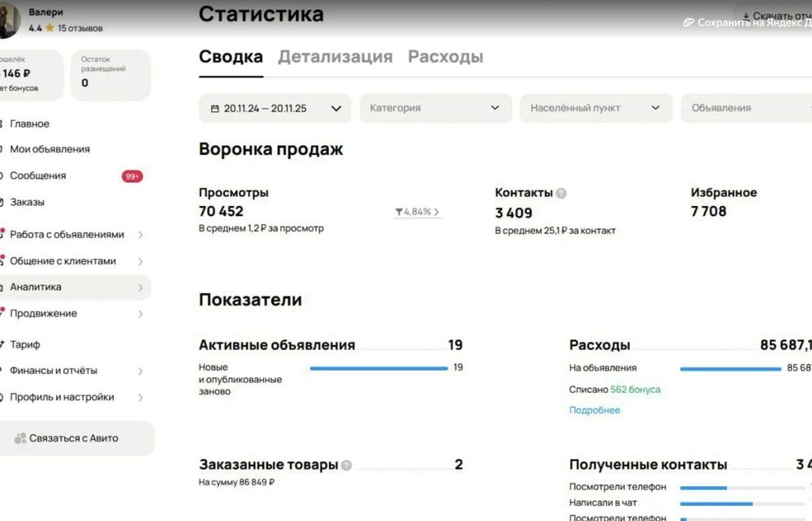
Task: Click the rating star icon
Action: (x=50, y=28)
